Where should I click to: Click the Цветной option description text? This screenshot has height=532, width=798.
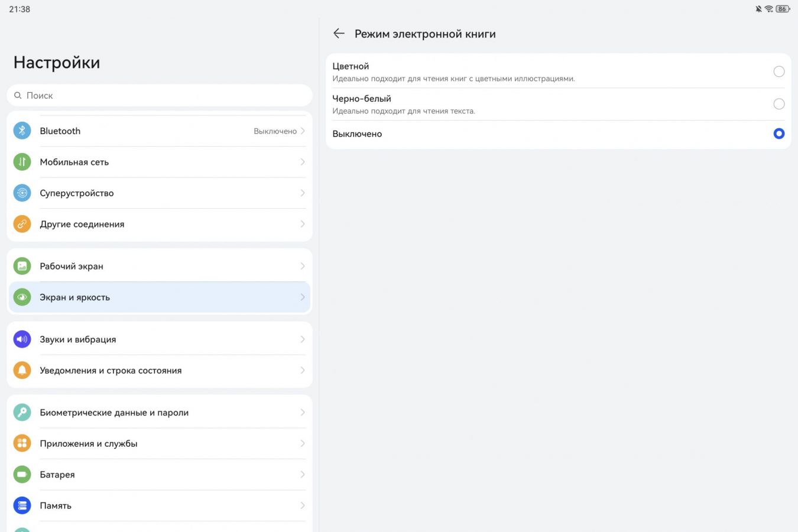453,79
